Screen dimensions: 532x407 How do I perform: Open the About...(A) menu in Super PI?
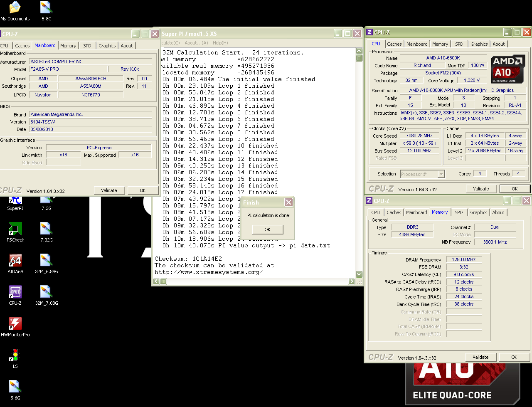(x=196, y=43)
